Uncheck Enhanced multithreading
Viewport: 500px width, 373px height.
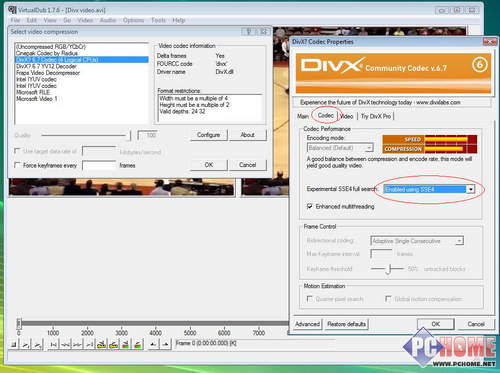[310, 206]
